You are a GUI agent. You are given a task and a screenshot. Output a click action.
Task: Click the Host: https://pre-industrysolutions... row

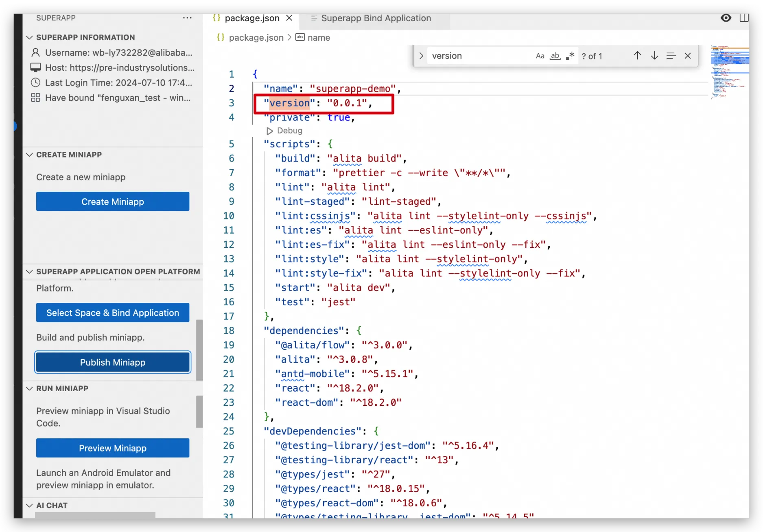[x=113, y=68]
